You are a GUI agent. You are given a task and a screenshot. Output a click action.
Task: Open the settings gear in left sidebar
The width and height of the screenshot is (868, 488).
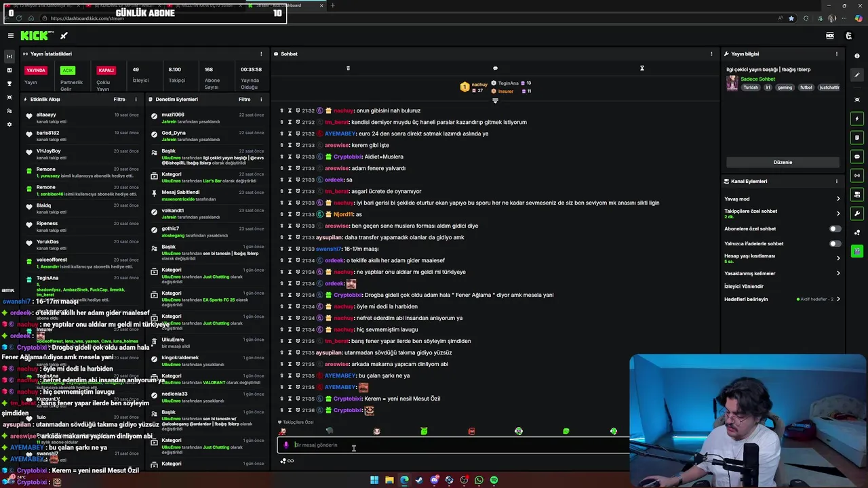click(x=9, y=124)
